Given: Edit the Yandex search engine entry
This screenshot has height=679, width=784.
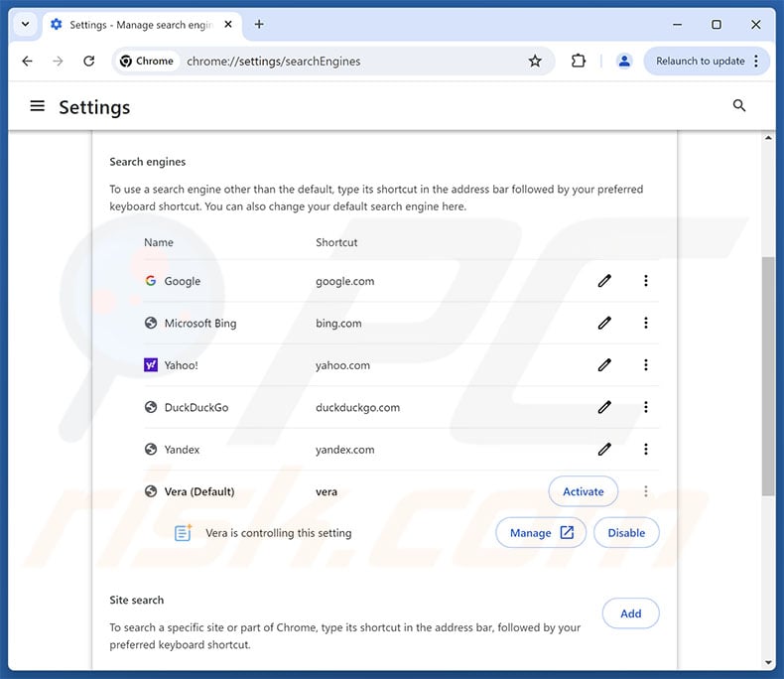Looking at the screenshot, I should pyautogui.click(x=604, y=449).
